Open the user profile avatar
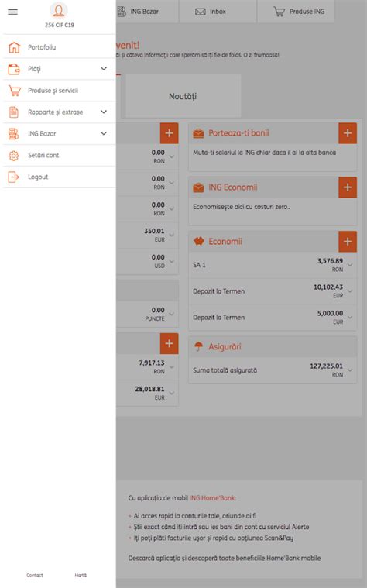This screenshot has width=367, height=588. (x=59, y=11)
